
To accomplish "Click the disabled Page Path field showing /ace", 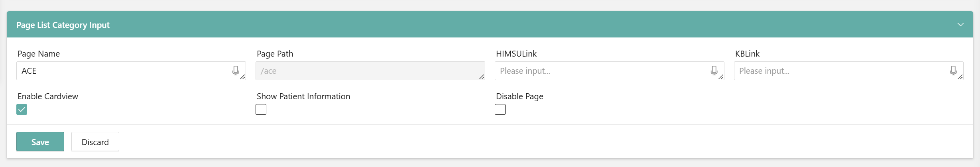I will [370, 71].
